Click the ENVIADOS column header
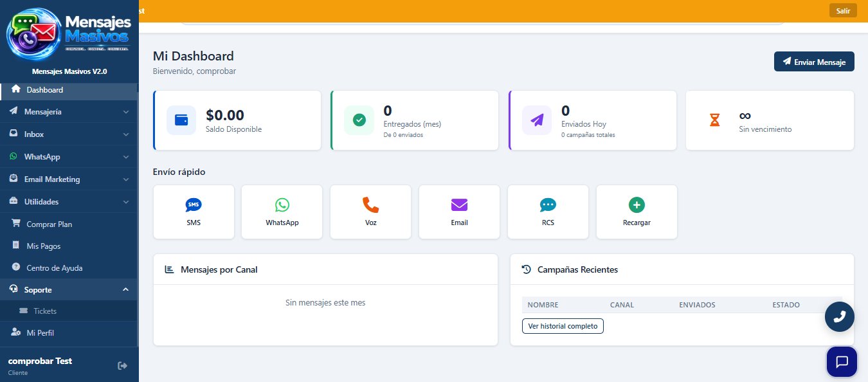This screenshot has width=868, height=382. 697,305
